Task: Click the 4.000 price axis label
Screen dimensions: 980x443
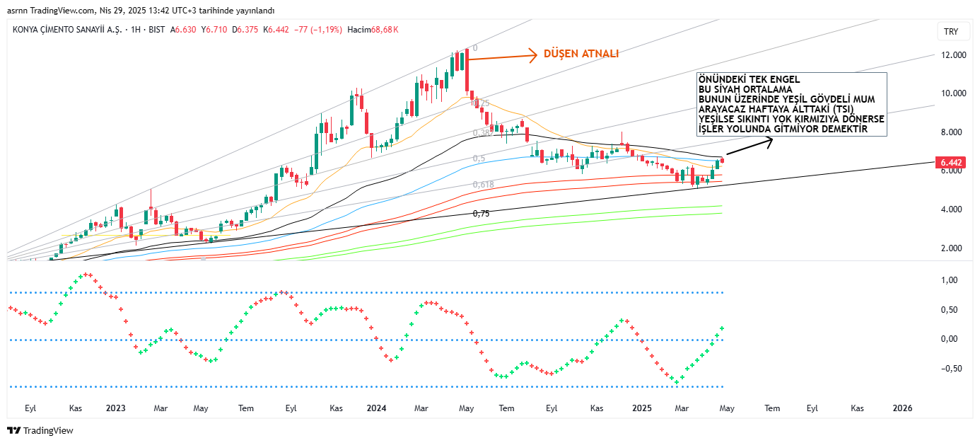Action: click(x=953, y=209)
